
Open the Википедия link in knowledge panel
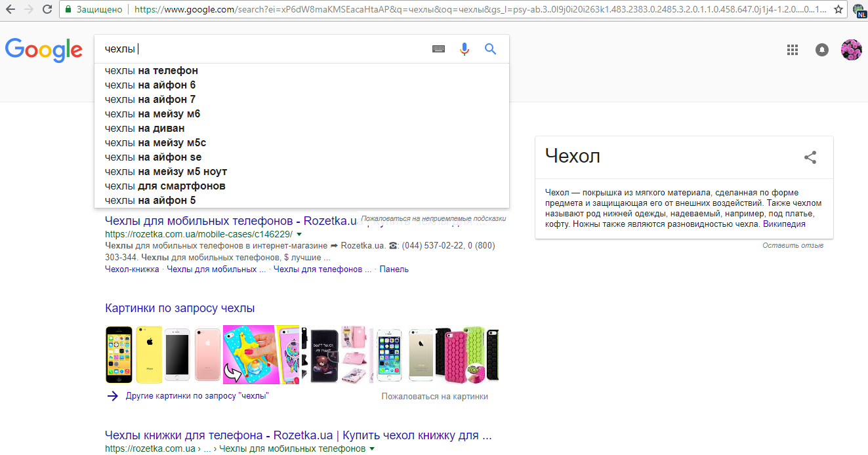[x=784, y=224]
